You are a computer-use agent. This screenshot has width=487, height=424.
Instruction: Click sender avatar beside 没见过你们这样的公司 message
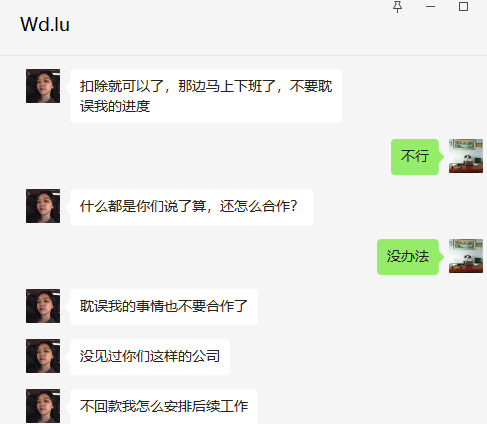pyautogui.click(x=43, y=356)
